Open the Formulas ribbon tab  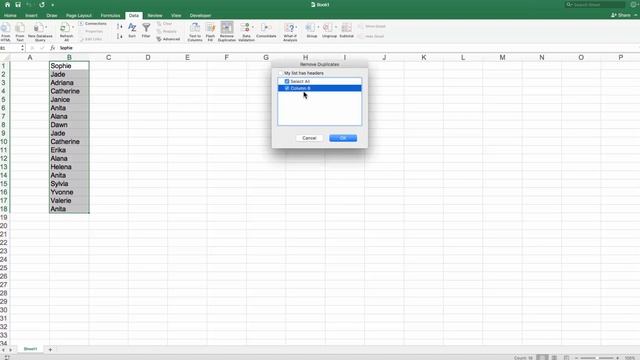coord(110,16)
